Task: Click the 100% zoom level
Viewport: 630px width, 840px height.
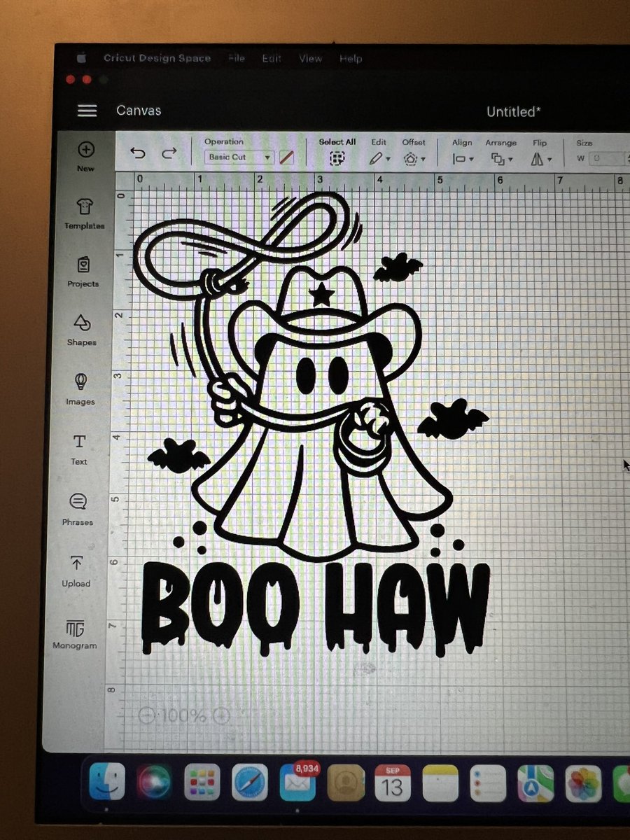Action: (183, 715)
